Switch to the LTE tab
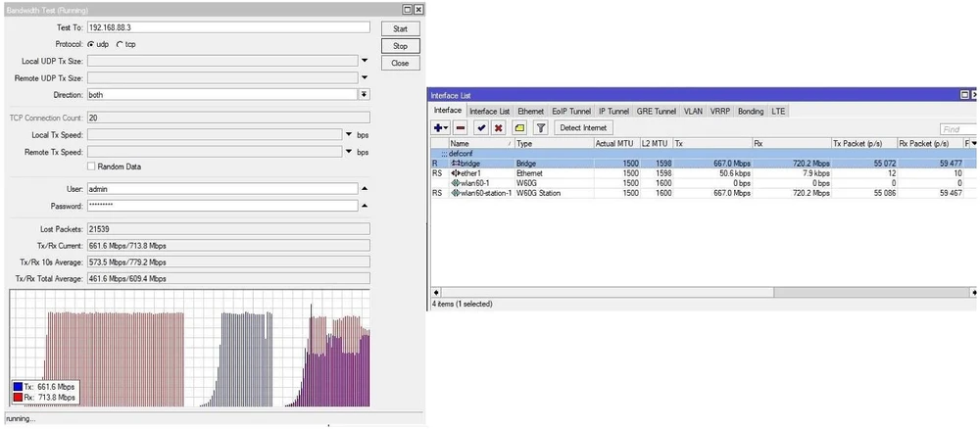Viewport: 980px width, 429px height. (778, 111)
